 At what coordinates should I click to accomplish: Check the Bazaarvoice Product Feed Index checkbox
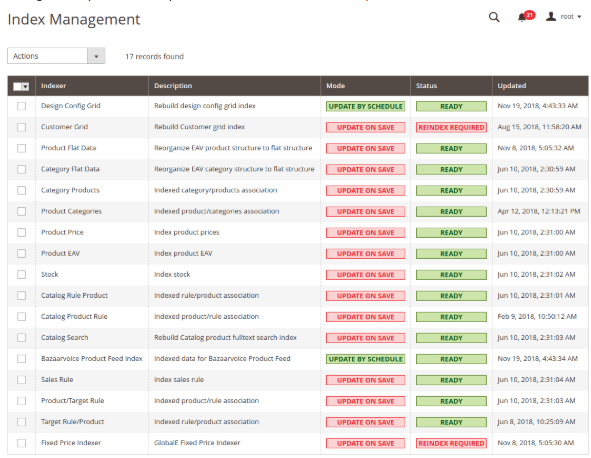(x=21, y=359)
